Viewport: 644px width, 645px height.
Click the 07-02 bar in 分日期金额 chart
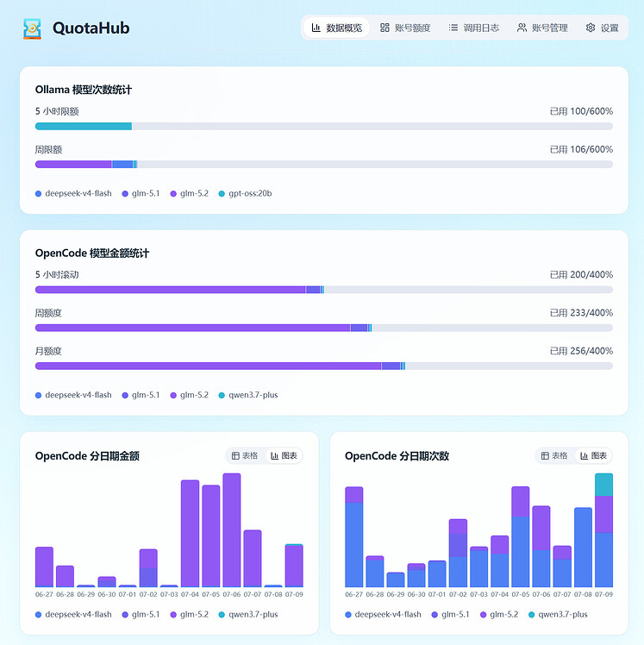[148, 568]
